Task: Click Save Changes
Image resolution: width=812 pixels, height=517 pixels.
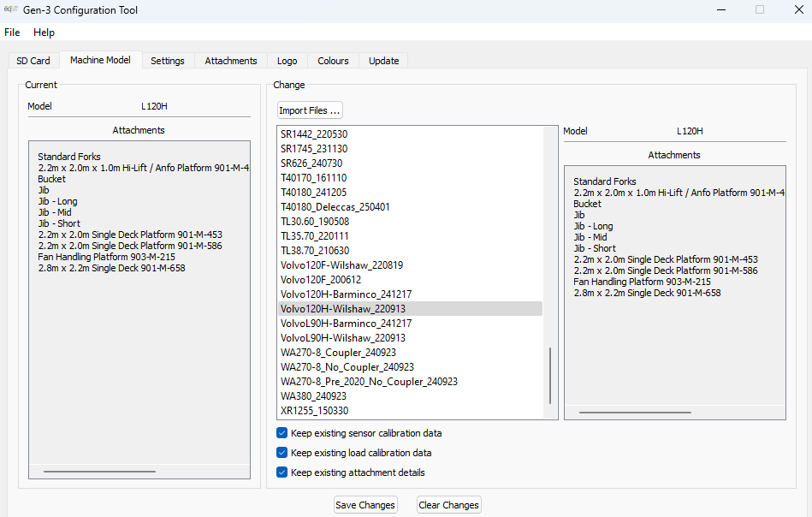Action: click(x=365, y=505)
